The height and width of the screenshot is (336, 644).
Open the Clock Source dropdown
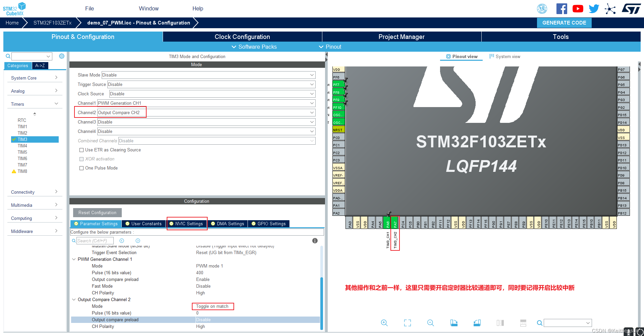pyautogui.click(x=212, y=94)
